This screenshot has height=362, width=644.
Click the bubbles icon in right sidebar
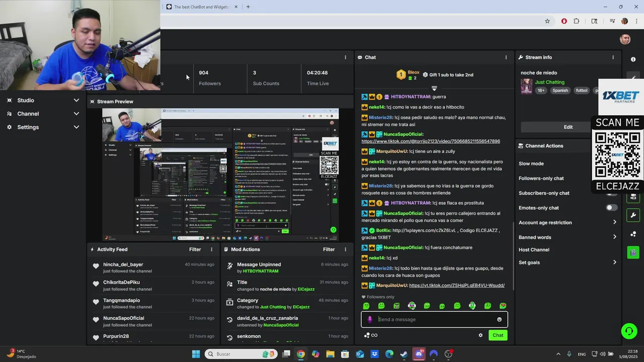633,234
